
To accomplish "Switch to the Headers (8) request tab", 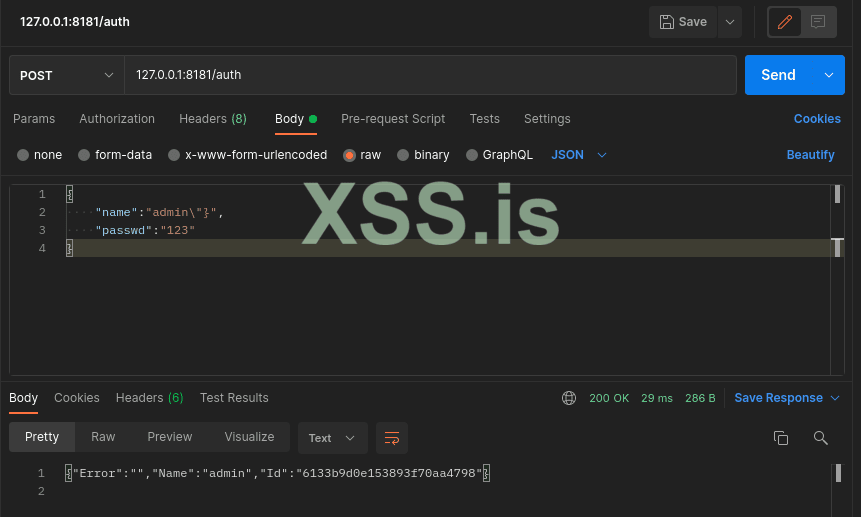I will (x=213, y=119).
